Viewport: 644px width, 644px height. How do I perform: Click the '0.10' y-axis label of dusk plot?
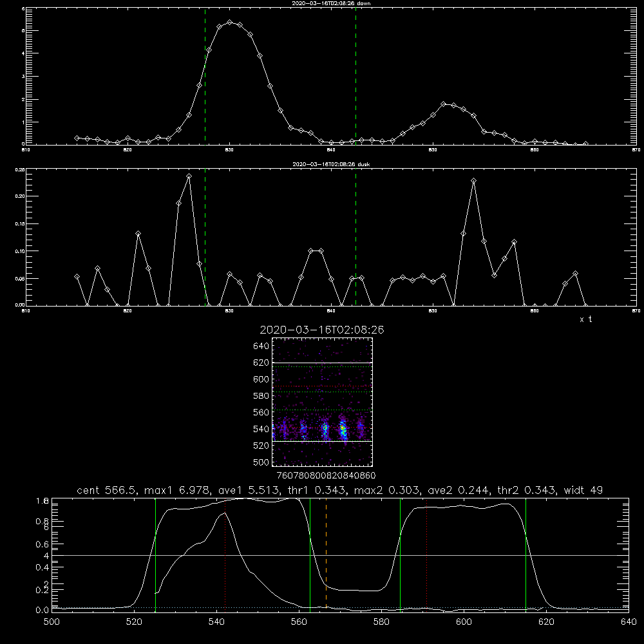(x=20, y=251)
